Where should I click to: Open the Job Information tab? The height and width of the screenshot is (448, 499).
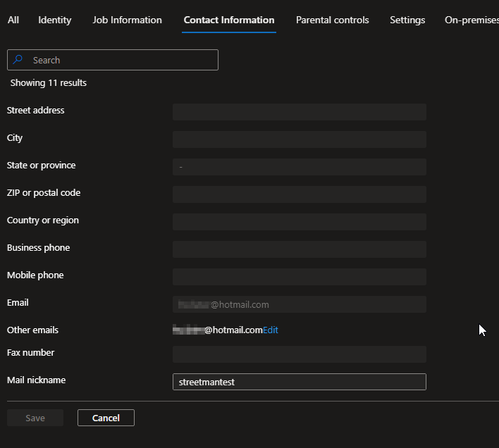[x=128, y=20]
